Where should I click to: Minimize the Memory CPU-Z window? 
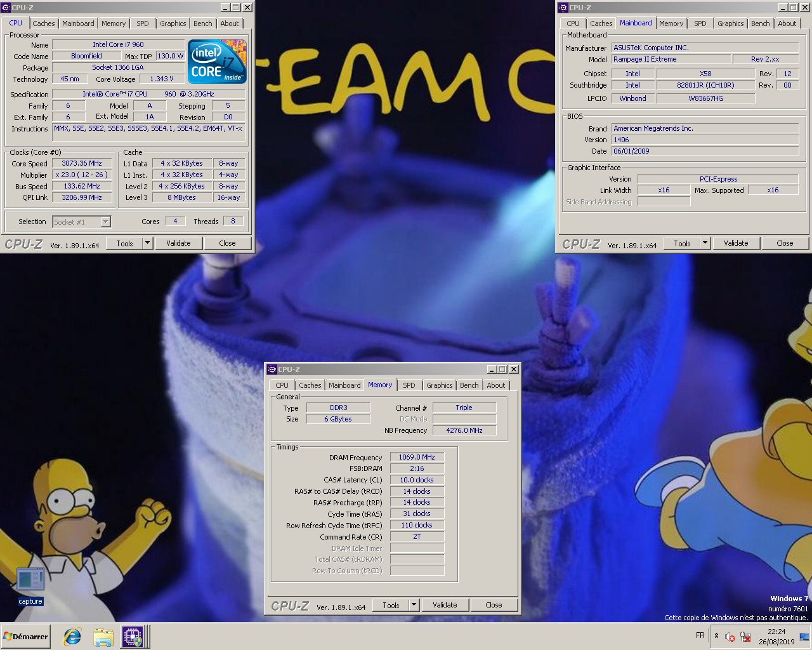point(492,369)
